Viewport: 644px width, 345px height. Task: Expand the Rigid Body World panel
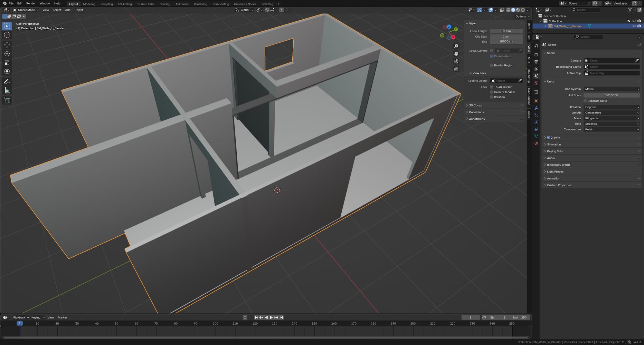pyautogui.click(x=558, y=165)
